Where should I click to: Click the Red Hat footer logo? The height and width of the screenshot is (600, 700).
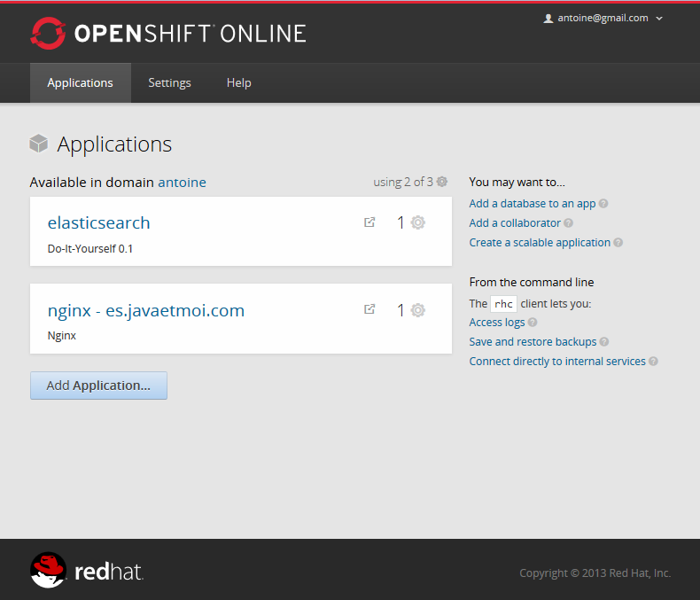tap(86, 571)
